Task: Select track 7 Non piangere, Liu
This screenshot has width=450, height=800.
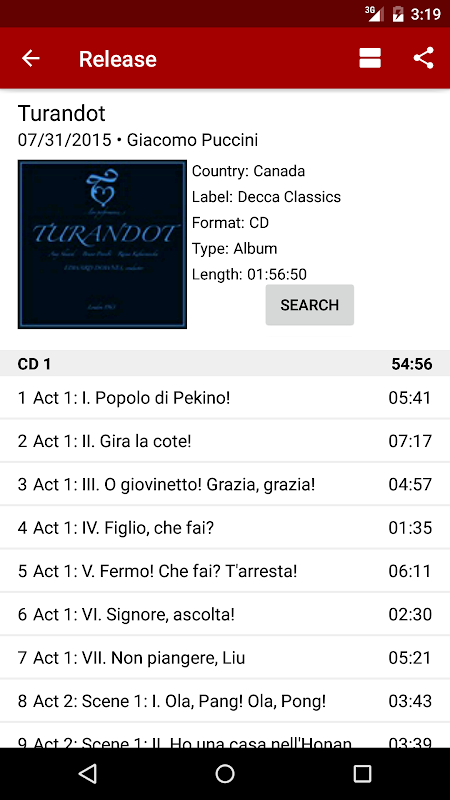Action: (225, 658)
